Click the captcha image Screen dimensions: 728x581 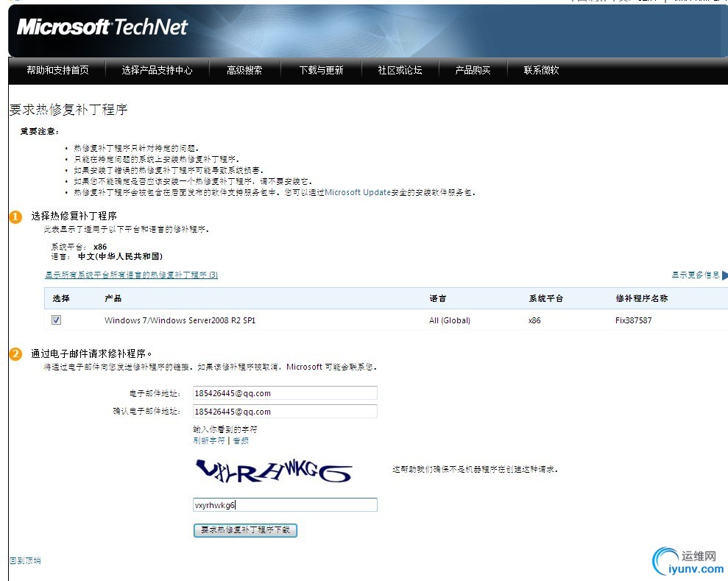[x=274, y=471]
